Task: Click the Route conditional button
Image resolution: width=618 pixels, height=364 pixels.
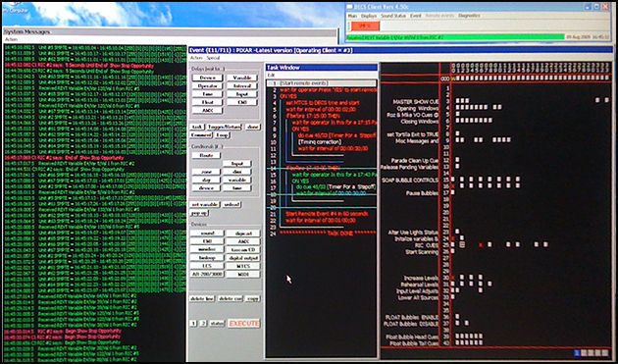Action: pos(206,155)
